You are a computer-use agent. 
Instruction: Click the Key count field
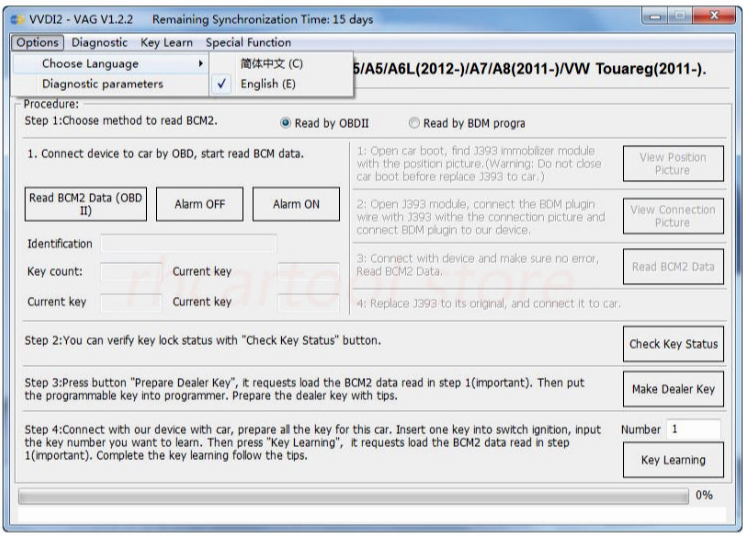[x=131, y=272]
